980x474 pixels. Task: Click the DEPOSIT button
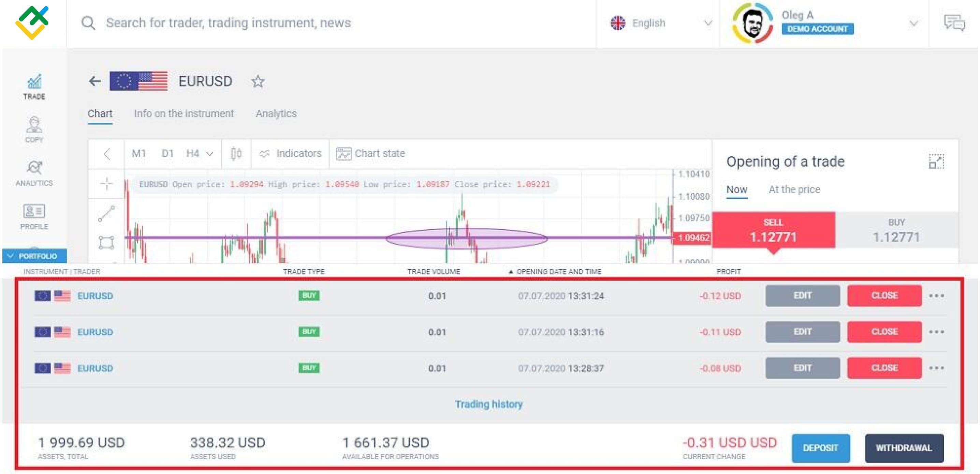tap(821, 448)
